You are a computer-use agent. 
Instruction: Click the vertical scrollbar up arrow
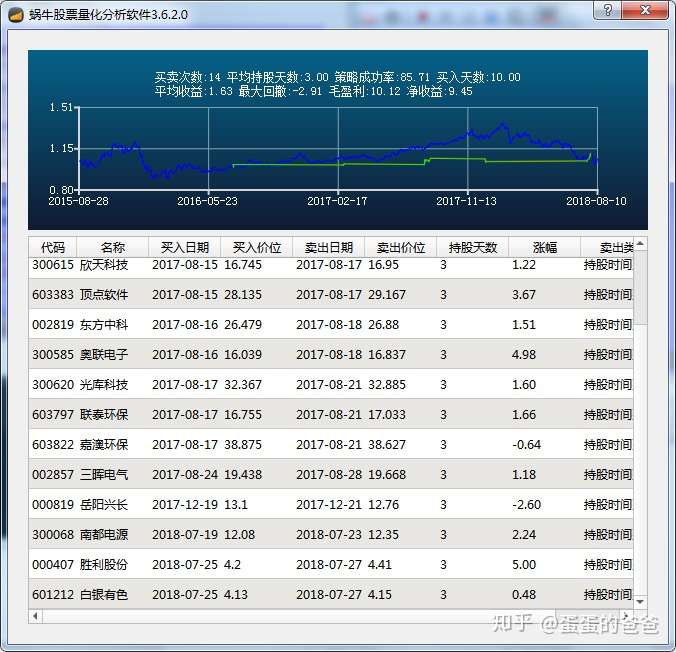(x=640, y=244)
